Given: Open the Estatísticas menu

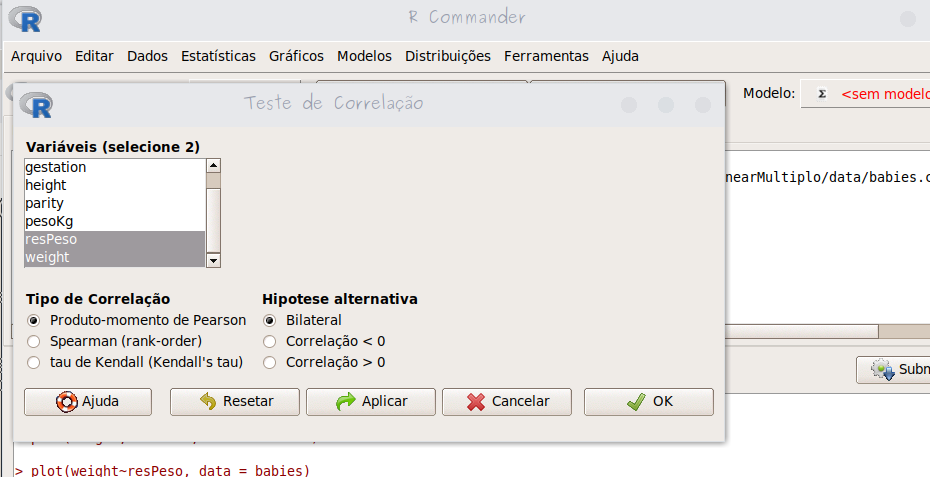Looking at the screenshot, I should pyautogui.click(x=218, y=56).
